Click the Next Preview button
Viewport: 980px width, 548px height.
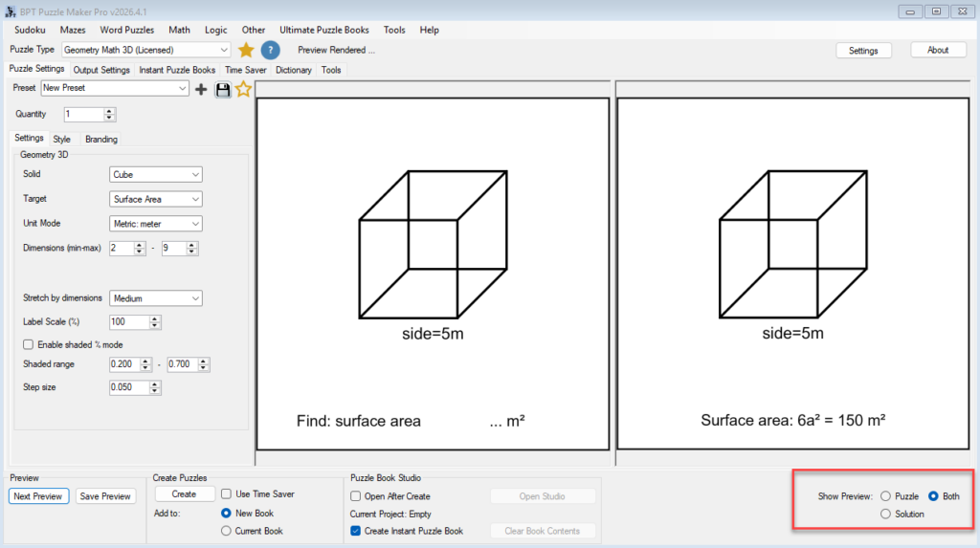point(38,496)
